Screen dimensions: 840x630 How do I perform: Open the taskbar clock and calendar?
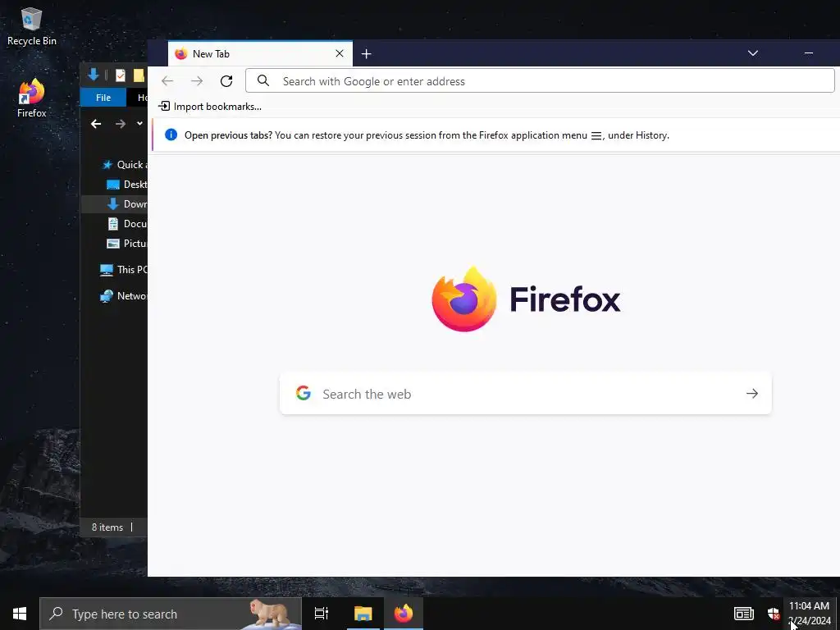click(x=810, y=614)
